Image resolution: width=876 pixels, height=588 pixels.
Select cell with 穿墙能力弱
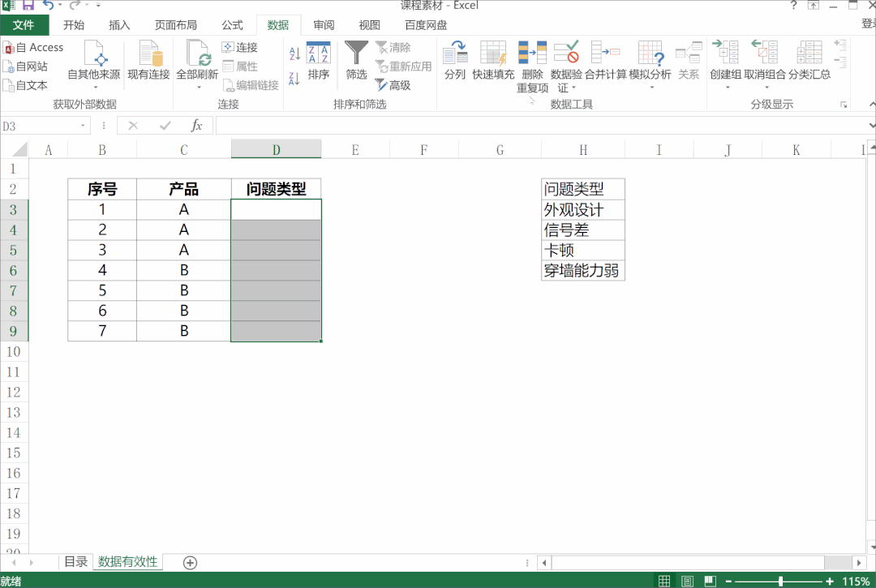582,271
